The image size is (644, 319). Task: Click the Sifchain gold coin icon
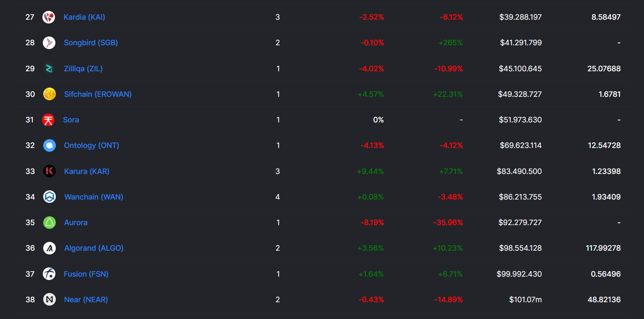click(x=50, y=94)
